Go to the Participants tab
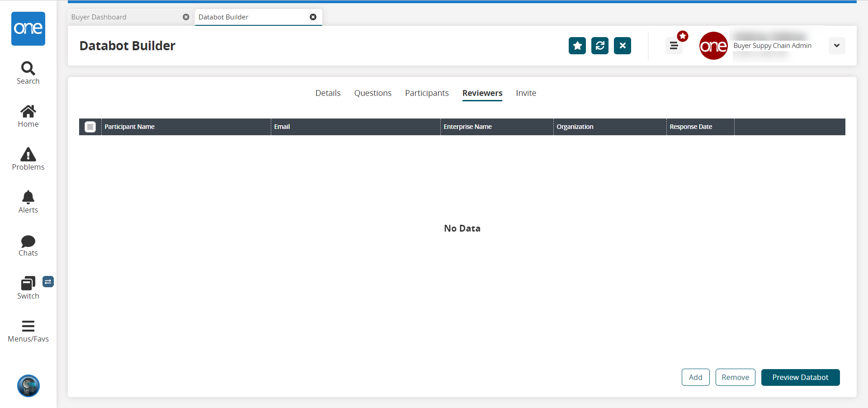Viewport: 868px width, 408px height. [427, 93]
